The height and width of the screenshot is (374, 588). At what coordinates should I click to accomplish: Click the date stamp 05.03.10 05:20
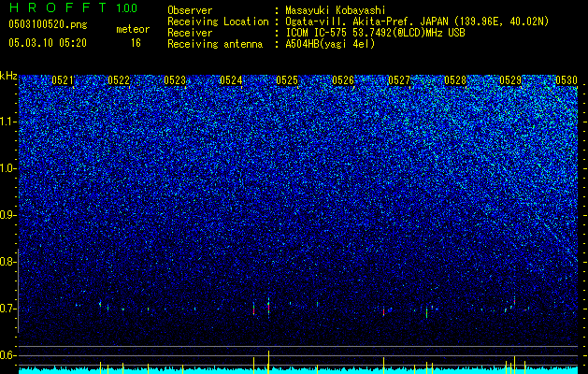coord(48,43)
